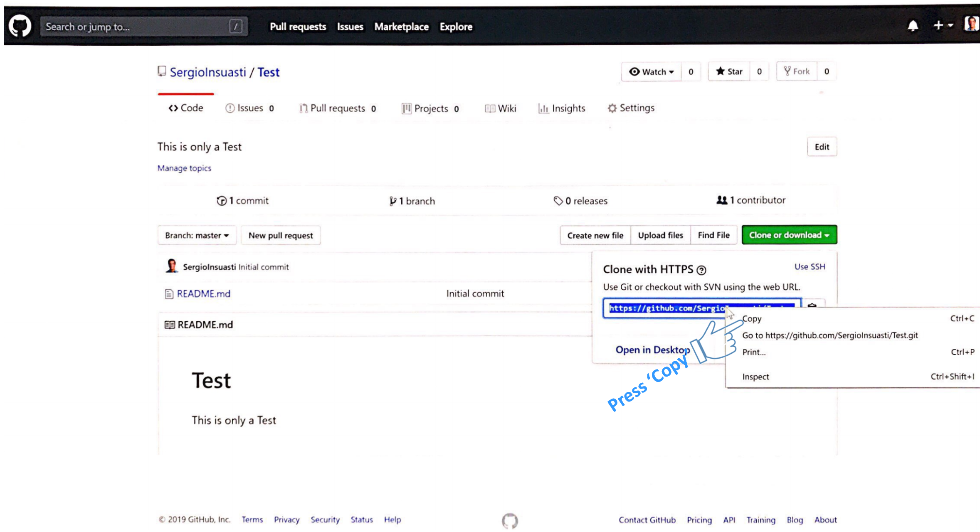Screen dimensions: 980x532
Task: Open the notifications bell icon
Action: [913, 26]
